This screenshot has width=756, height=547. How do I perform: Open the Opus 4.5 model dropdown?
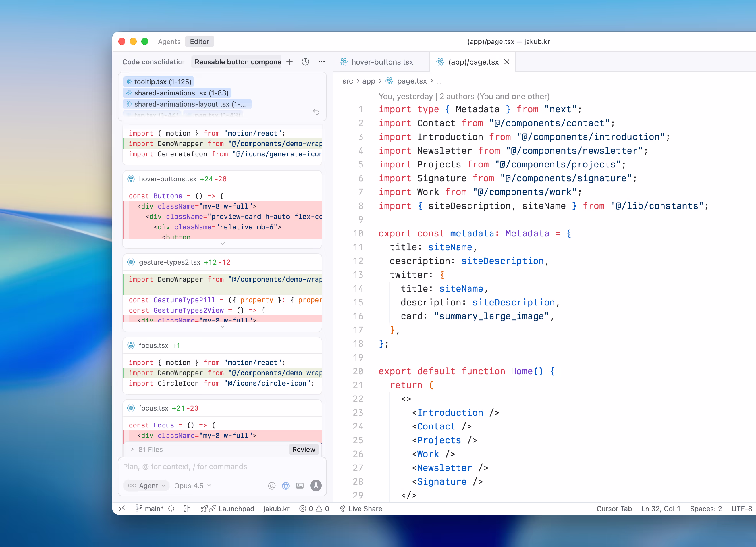192,485
